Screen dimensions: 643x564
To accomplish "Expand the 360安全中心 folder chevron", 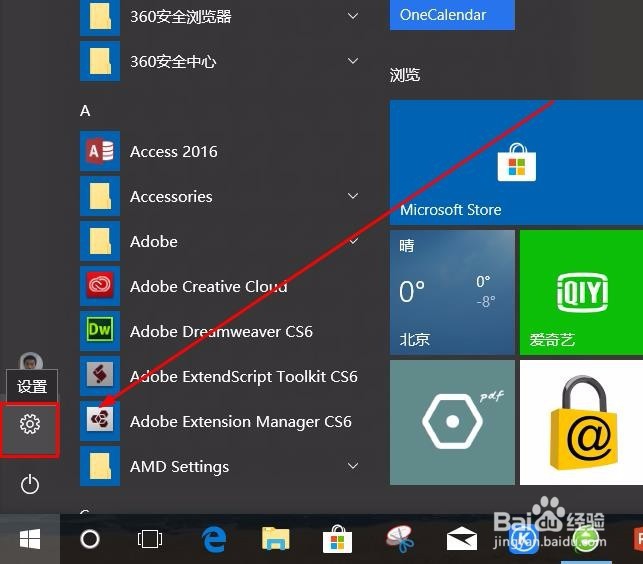I will click(x=353, y=61).
